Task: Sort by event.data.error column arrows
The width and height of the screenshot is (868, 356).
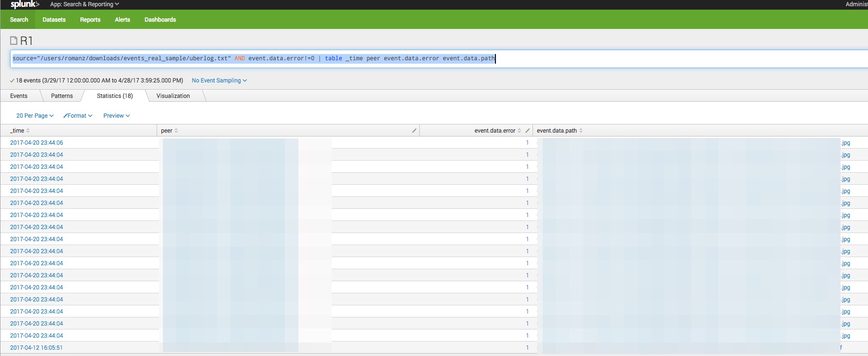Action: (x=519, y=131)
